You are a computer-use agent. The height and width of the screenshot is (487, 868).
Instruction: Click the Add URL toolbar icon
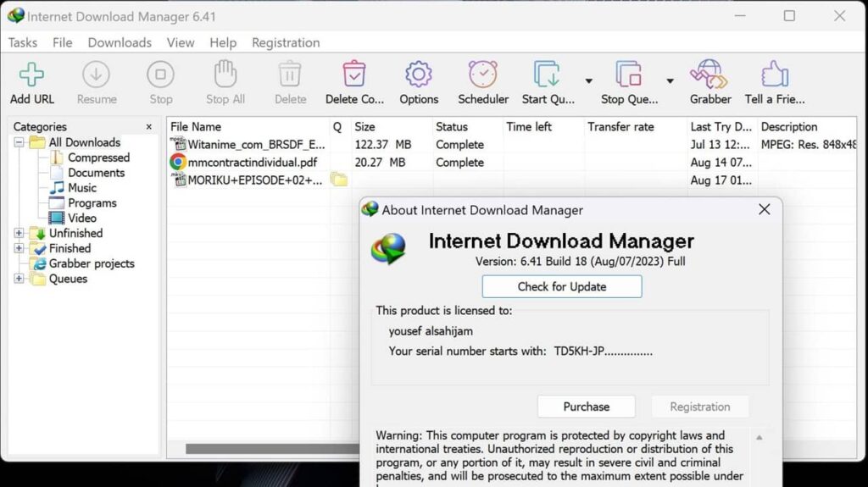tap(31, 75)
